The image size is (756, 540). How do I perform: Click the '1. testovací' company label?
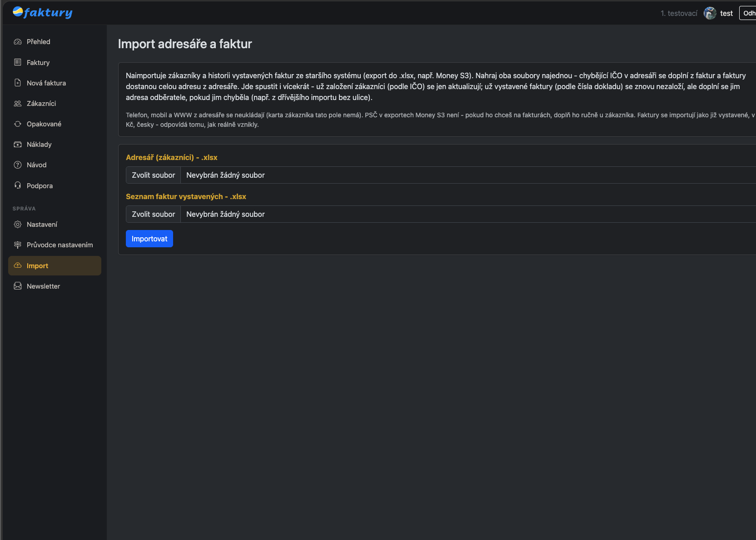point(679,14)
